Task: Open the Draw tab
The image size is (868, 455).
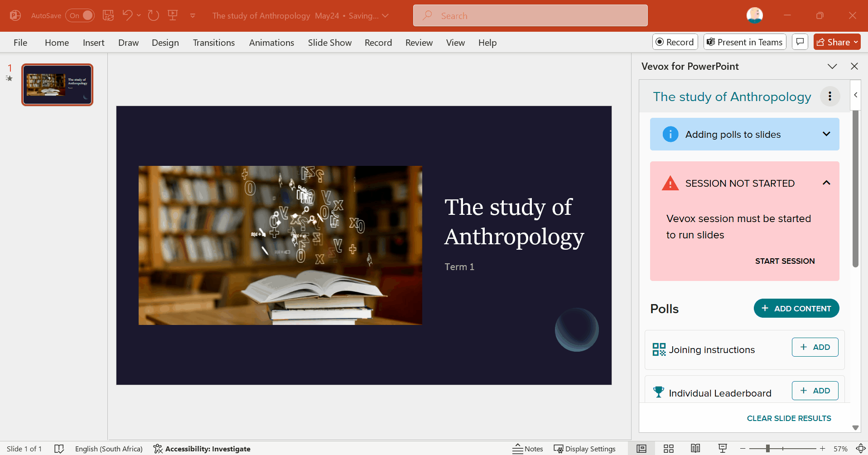Action: [x=128, y=43]
